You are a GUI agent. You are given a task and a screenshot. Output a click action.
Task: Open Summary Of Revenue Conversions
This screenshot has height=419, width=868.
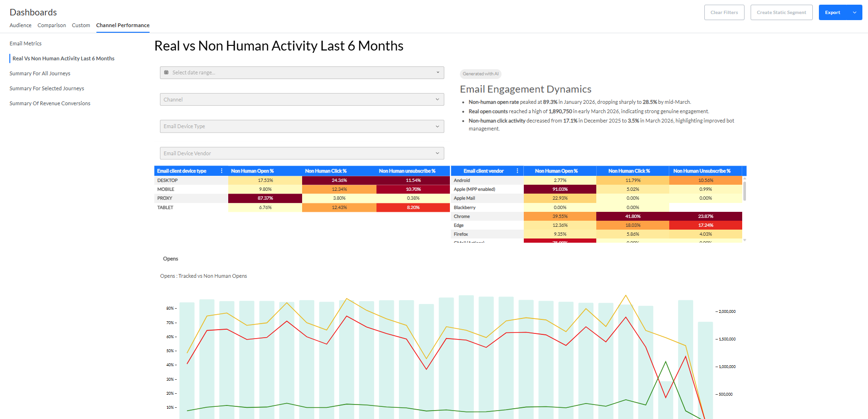click(50, 103)
